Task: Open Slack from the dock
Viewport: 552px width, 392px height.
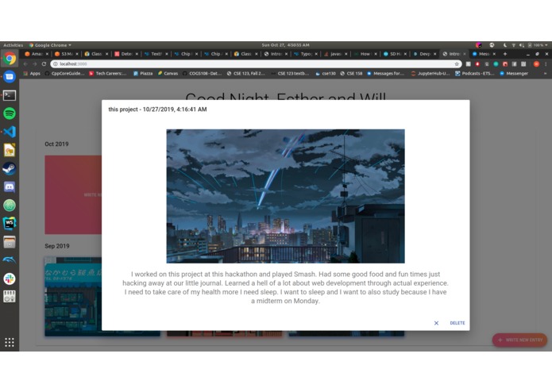Action: click(10, 279)
